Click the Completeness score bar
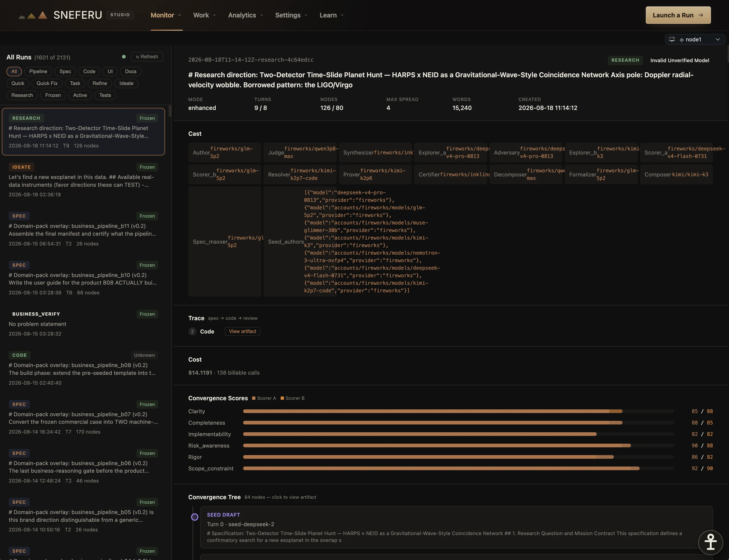This screenshot has height=560, width=729. [458, 423]
